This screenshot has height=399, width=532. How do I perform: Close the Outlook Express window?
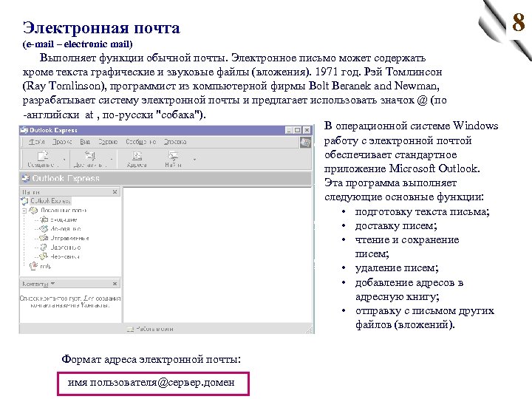(307, 130)
